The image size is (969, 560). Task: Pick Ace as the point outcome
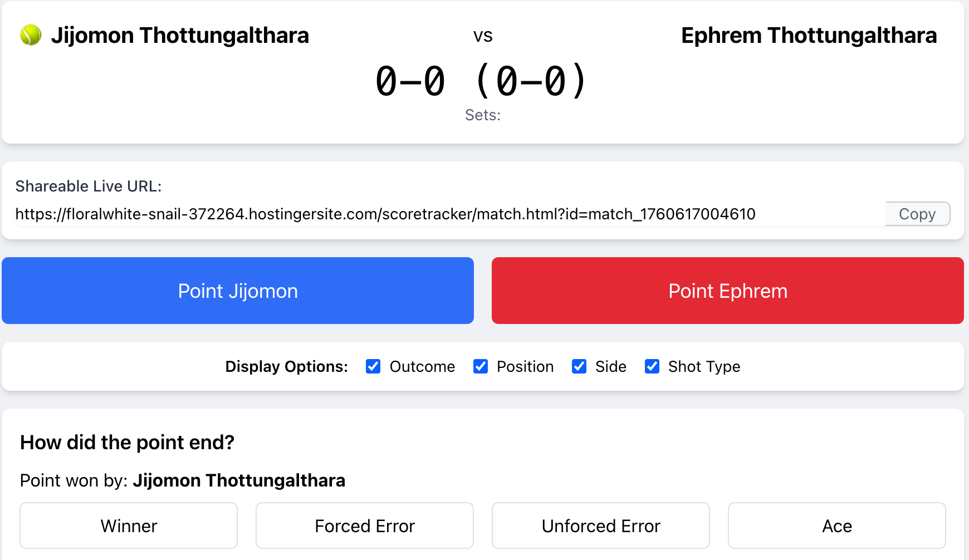[836, 525]
